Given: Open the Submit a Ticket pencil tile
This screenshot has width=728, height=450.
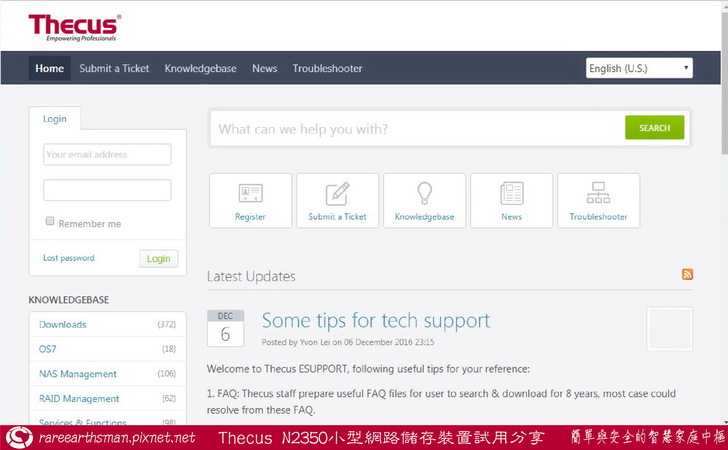Looking at the screenshot, I should (338, 201).
